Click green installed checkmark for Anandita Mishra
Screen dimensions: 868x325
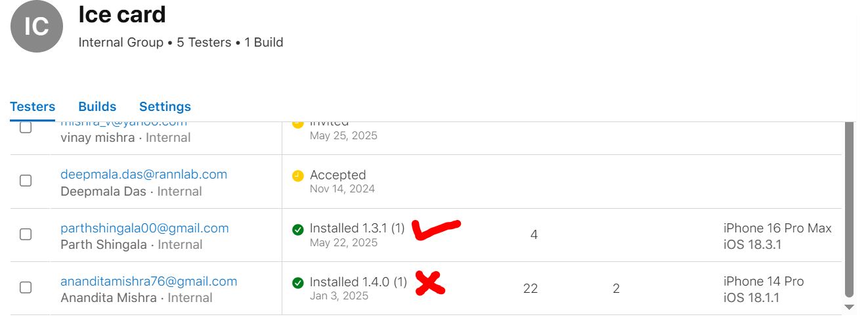pyautogui.click(x=297, y=282)
